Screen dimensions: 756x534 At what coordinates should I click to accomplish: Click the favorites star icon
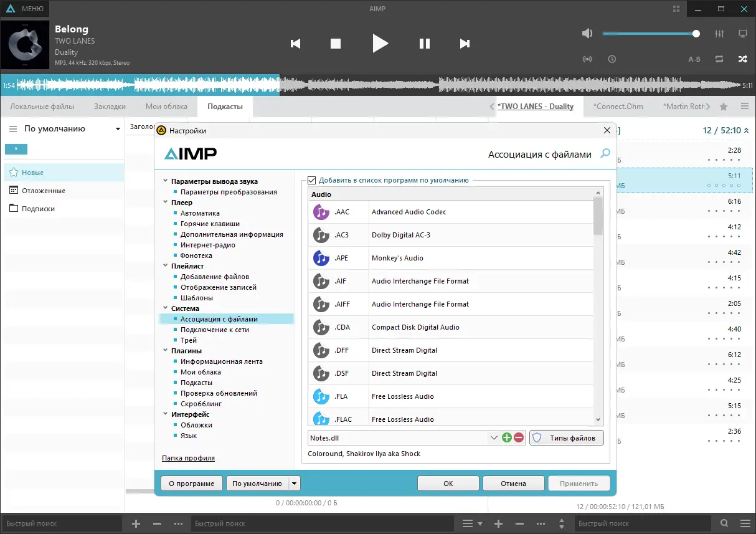[724, 107]
